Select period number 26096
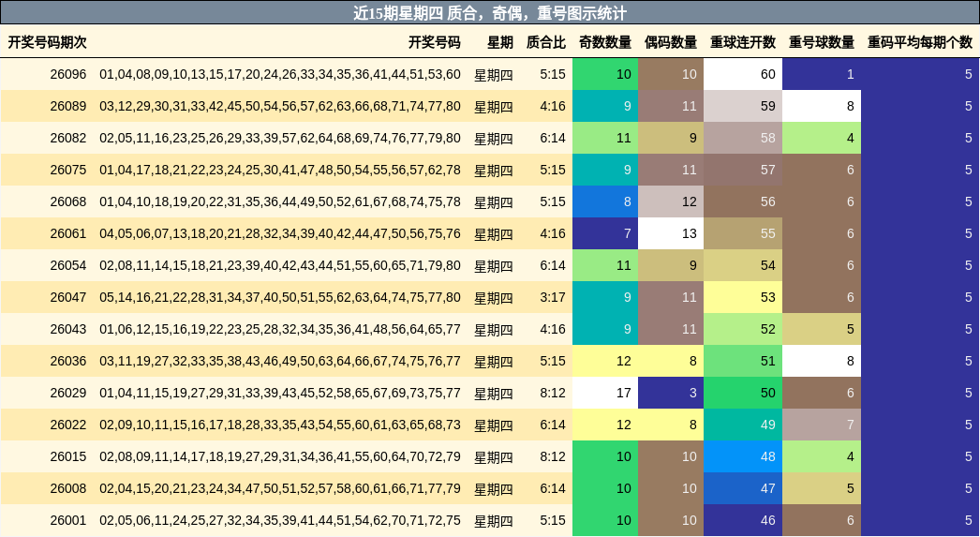The width and height of the screenshot is (980, 537). tap(68, 74)
